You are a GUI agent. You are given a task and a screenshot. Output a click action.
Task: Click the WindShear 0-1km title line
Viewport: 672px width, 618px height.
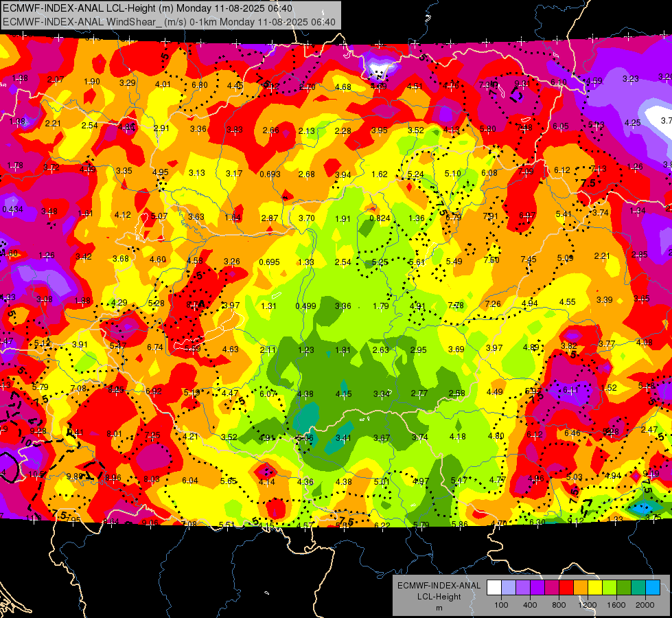tap(169, 22)
